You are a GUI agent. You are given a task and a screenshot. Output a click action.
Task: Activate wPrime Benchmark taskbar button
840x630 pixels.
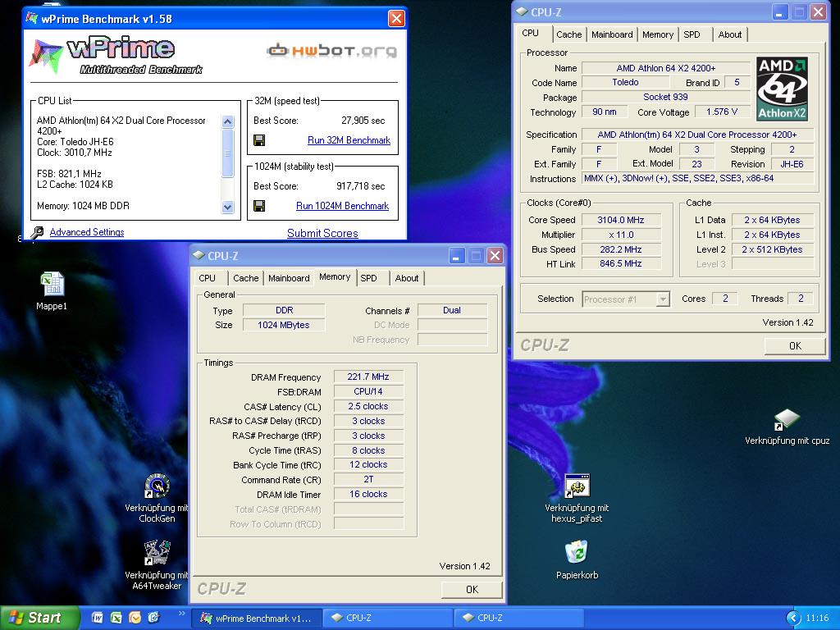point(257,619)
